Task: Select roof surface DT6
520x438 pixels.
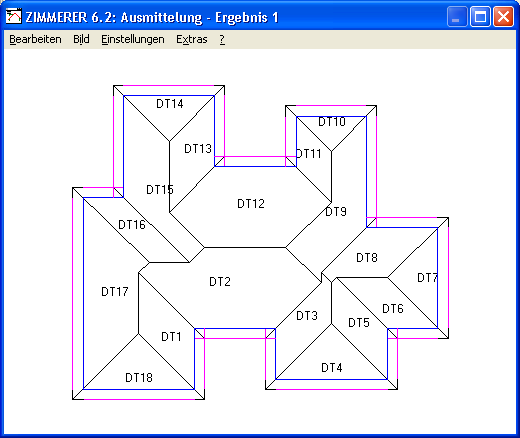Action: point(393,309)
